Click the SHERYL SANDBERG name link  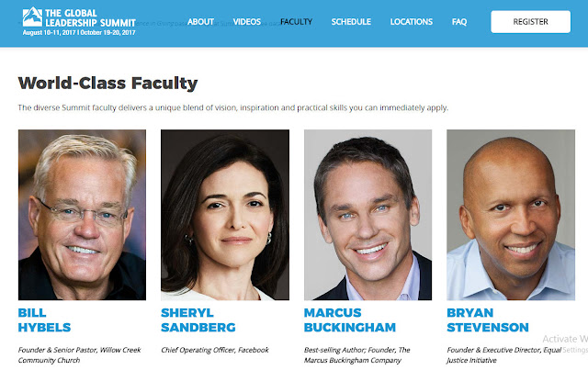(x=198, y=320)
